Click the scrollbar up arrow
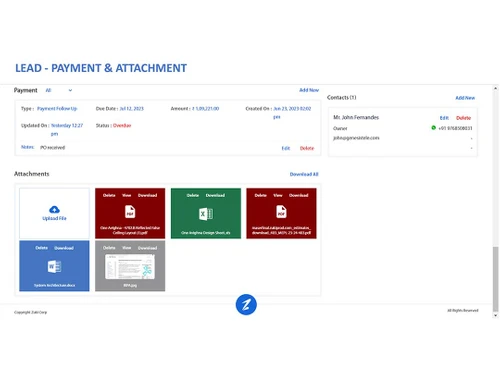Screen dimensions: 500x375 coord(496,88)
